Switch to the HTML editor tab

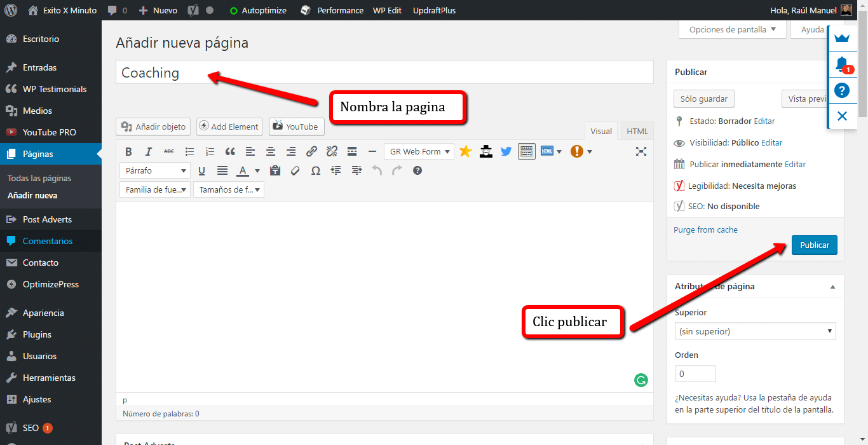pyautogui.click(x=637, y=131)
